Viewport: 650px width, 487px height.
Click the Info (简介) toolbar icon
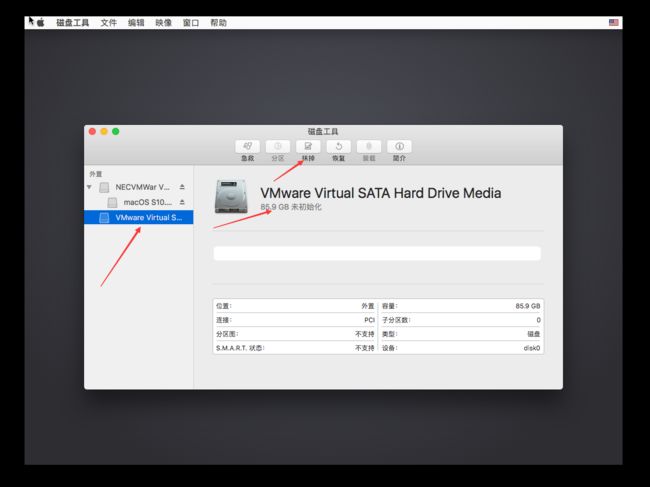399,146
